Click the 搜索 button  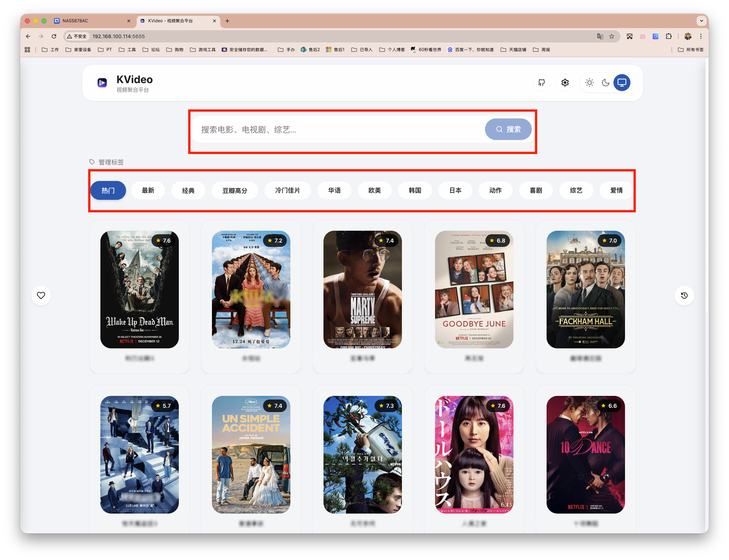508,129
